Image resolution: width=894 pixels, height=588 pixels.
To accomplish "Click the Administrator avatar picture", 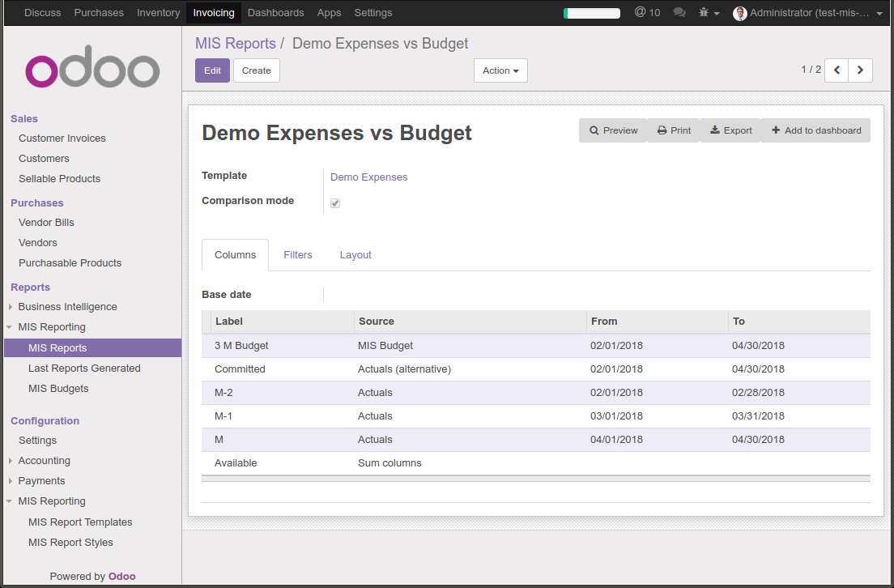I will 739,13.
